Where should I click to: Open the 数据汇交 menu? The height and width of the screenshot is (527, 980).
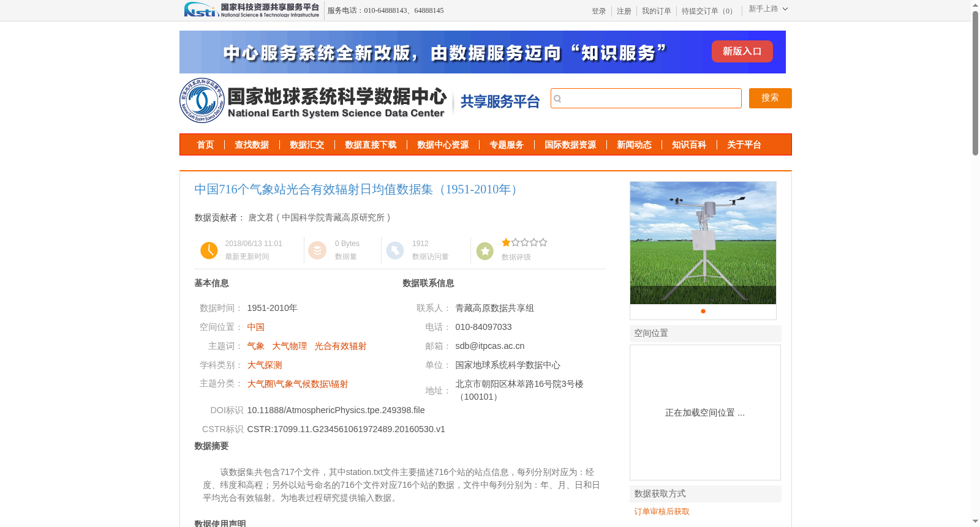[x=307, y=144]
